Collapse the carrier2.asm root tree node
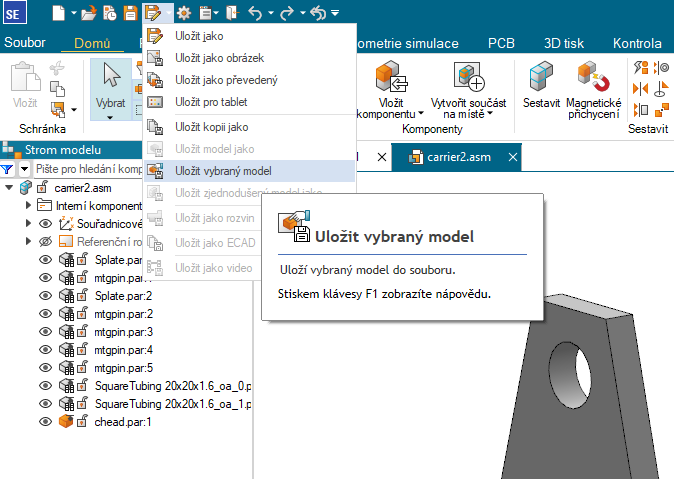Screen dimensions: 674x479 pos(9,187)
